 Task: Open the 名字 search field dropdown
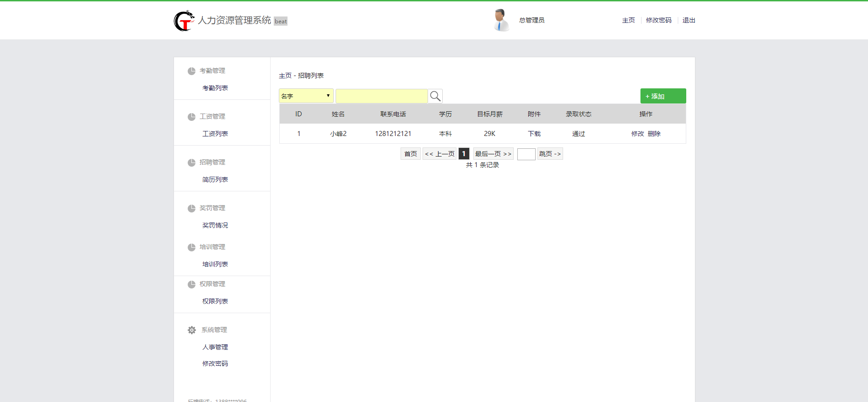click(306, 96)
